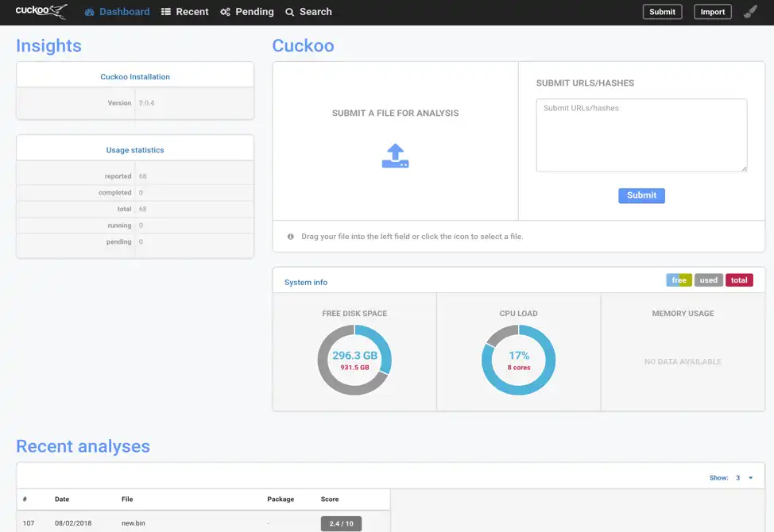Click analysis number 107
This screenshot has width=774, height=532.
click(x=29, y=523)
